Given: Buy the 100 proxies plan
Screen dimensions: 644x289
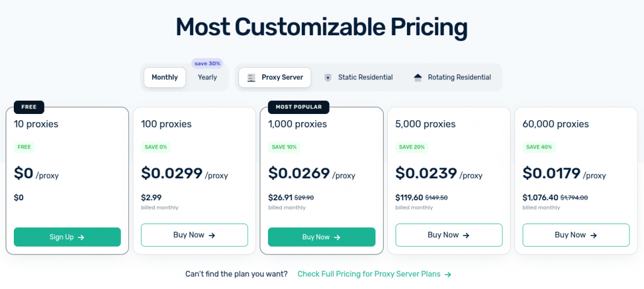Looking at the screenshot, I should 194,235.
